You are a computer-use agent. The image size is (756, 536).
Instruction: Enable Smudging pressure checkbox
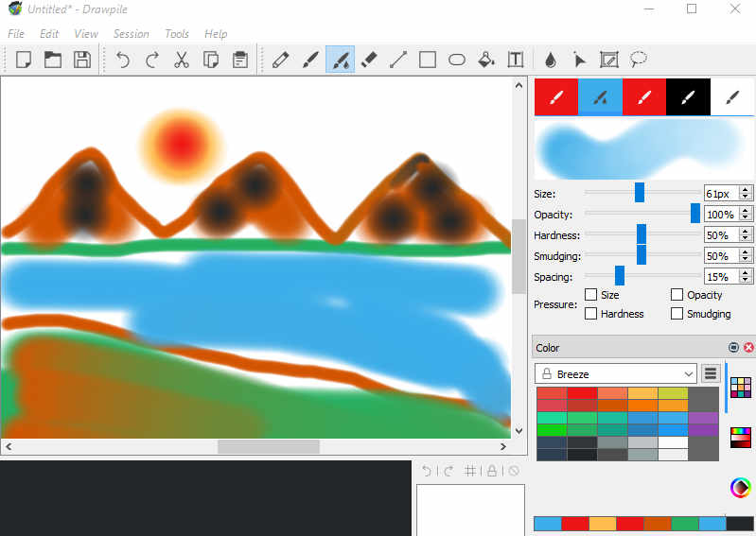point(677,314)
